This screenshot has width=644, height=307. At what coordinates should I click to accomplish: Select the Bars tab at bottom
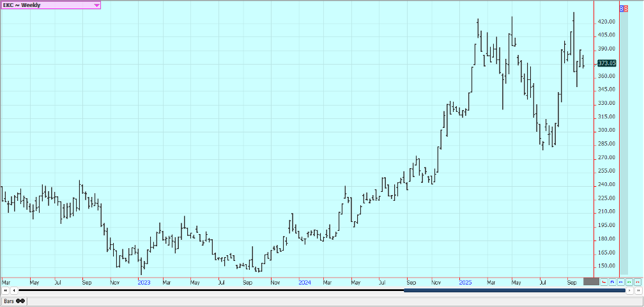click(x=13, y=301)
